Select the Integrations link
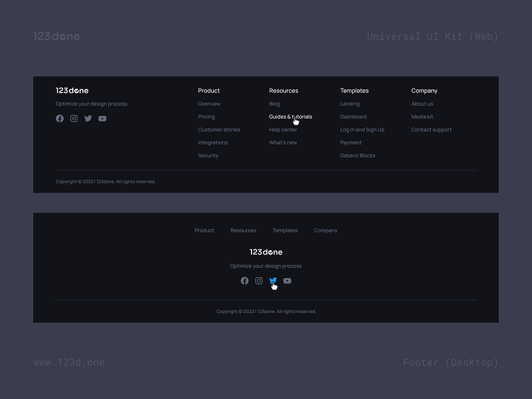The image size is (532, 399). click(212, 142)
